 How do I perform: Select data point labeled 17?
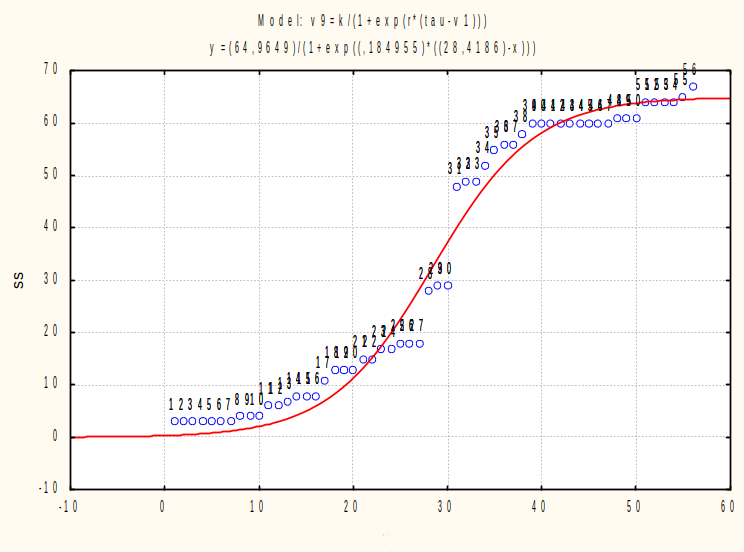[x=325, y=380]
